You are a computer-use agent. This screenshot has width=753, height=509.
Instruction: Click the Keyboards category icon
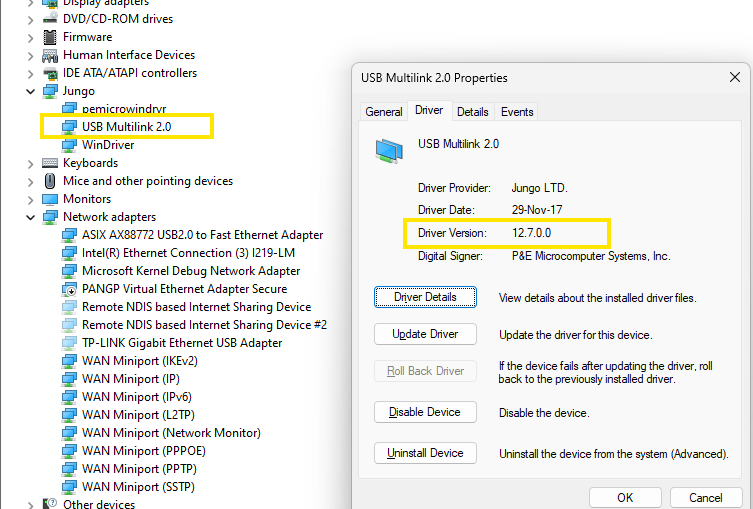tap(50, 163)
